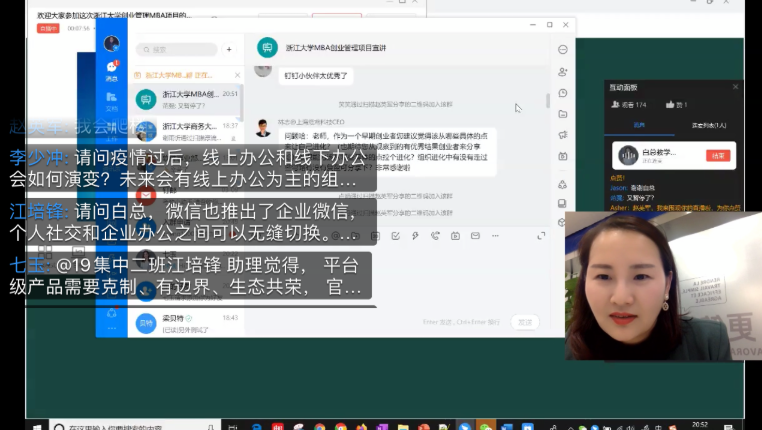762x430 pixels.
Task: Click the video live icon in input toolbar
Action: [455, 236]
